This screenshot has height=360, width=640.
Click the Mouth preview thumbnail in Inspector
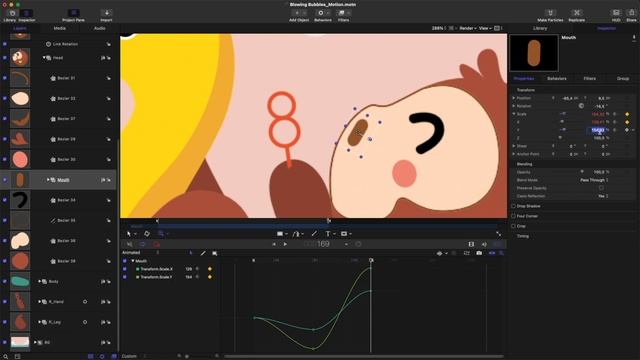(x=534, y=53)
